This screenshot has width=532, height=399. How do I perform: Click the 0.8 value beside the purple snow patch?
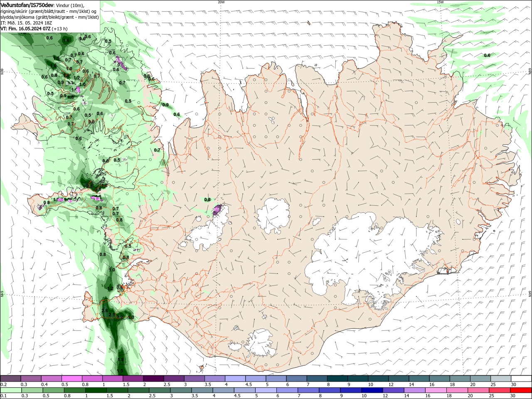(x=207, y=200)
